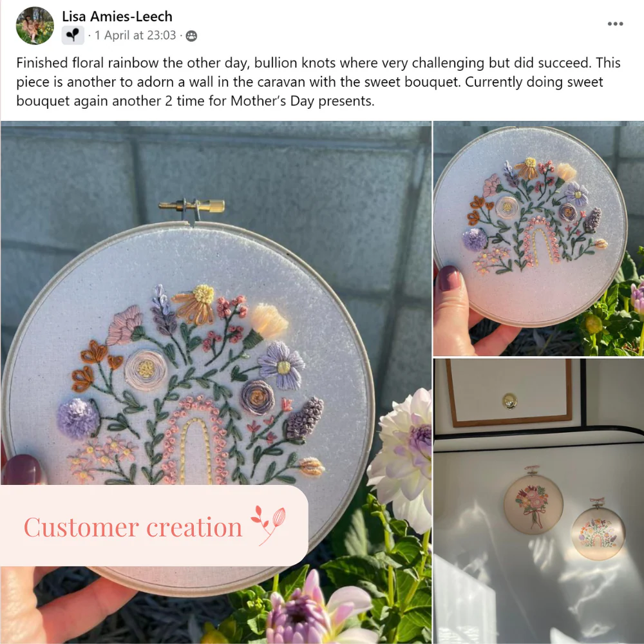
Task: Open the top-right hoop held in hand photo
Action: click(539, 239)
